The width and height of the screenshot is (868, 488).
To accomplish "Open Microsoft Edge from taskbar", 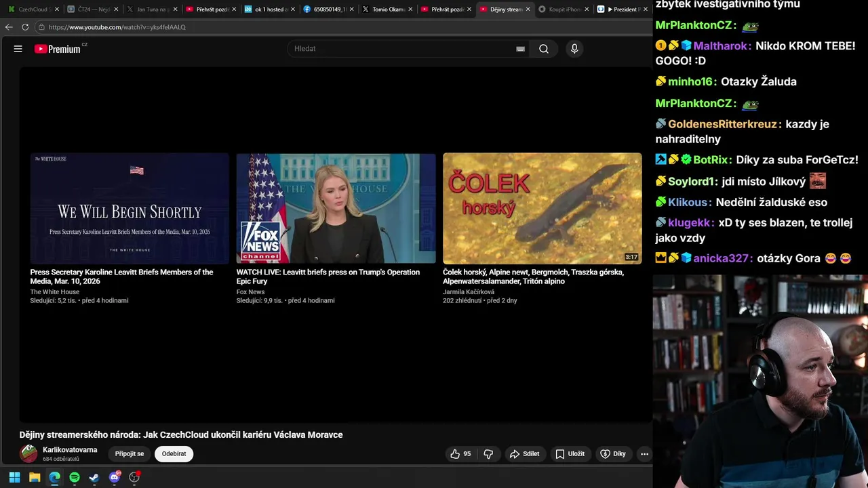I will (54, 477).
